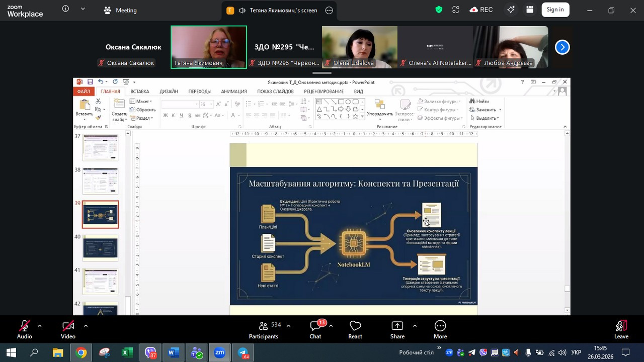Open screen share options ellipsis menu
Screen dimensions: 644x362
(329, 10)
